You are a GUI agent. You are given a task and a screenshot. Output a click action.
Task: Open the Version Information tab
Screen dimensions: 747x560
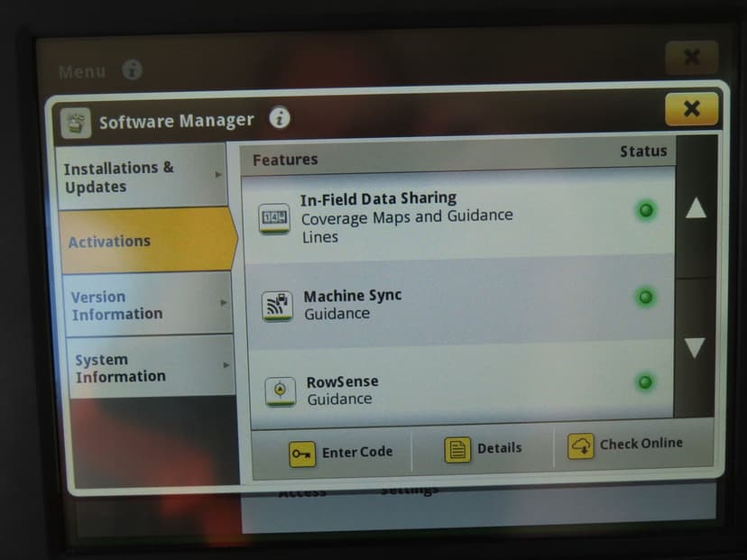[148, 305]
